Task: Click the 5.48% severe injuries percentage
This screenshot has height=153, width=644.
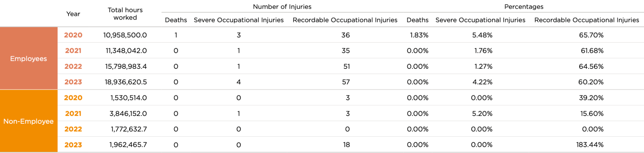Action: pyautogui.click(x=482, y=35)
